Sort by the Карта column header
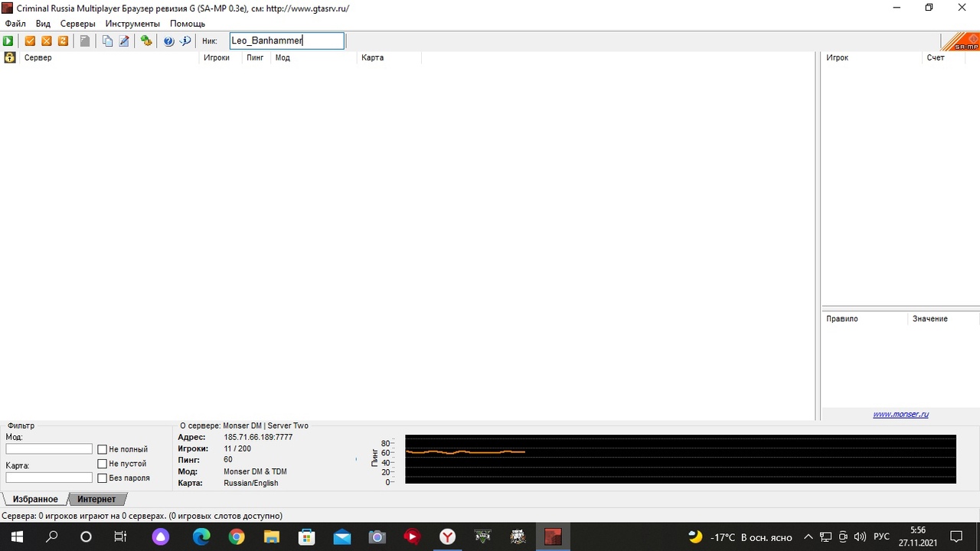 [389, 57]
